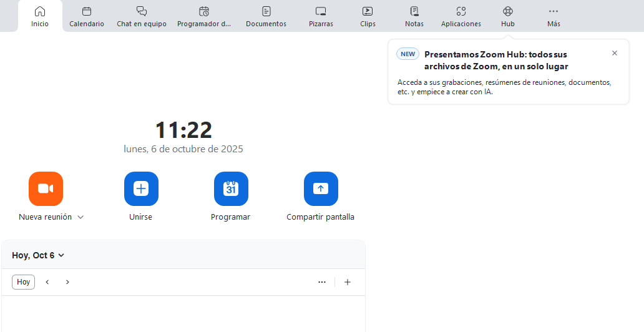Dismiss the Zoom Hub announcement popup
The image size is (644, 332).
[x=615, y=53]
